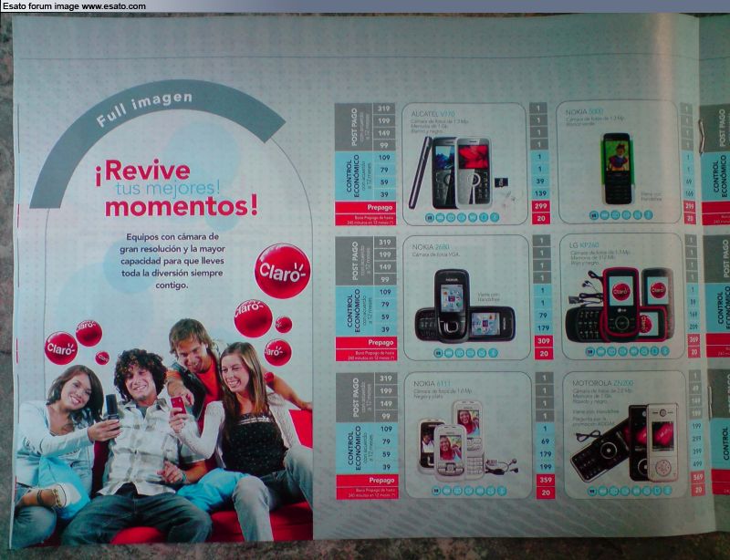Click the "momentos!" headline word
Image resolution: width=730 pixels, height=560 pixels.
[181, 206]
